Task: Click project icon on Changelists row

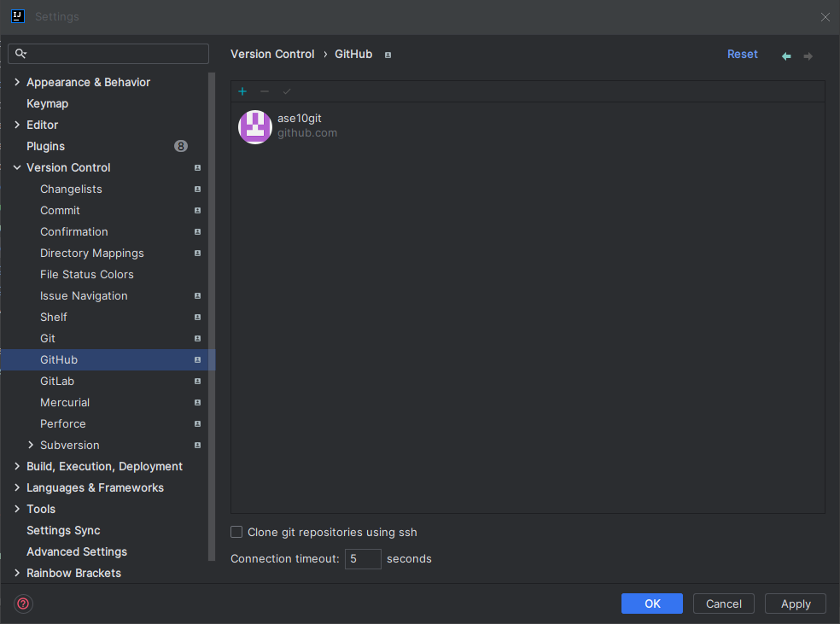Action: coord(198,189)
